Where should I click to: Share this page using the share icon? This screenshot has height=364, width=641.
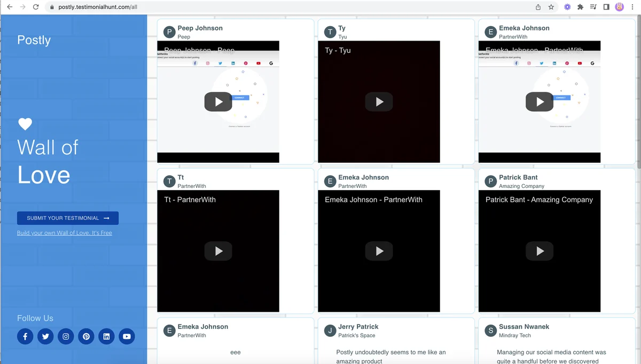coord(538,7)
